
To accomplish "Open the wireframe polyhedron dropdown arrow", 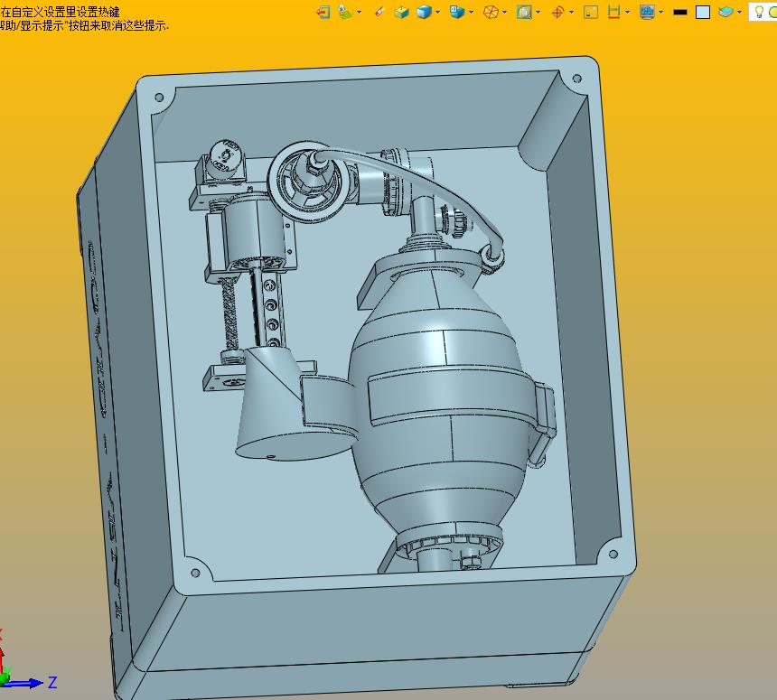I will 504,13.
